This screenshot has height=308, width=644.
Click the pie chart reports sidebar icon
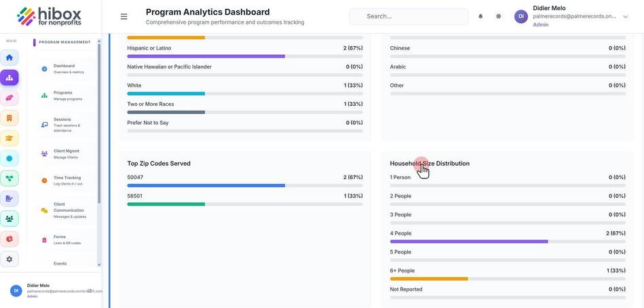coord(9,239)
